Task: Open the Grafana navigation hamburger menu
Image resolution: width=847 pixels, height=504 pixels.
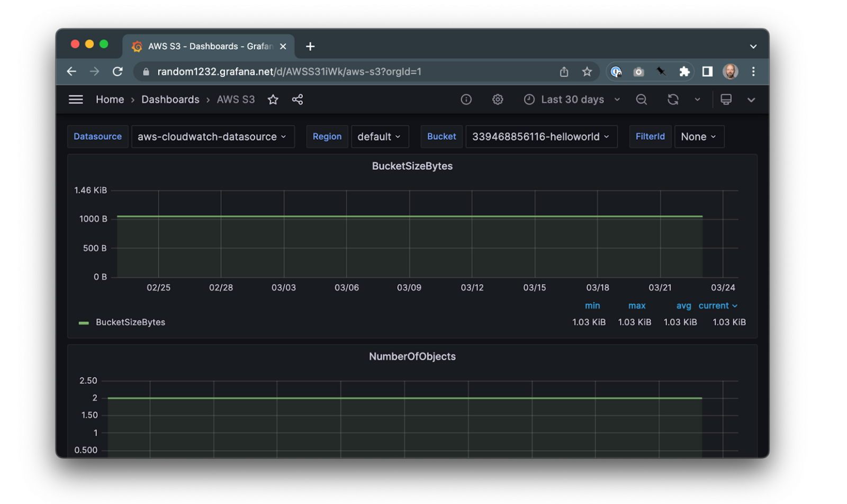Action: [75, 99]
